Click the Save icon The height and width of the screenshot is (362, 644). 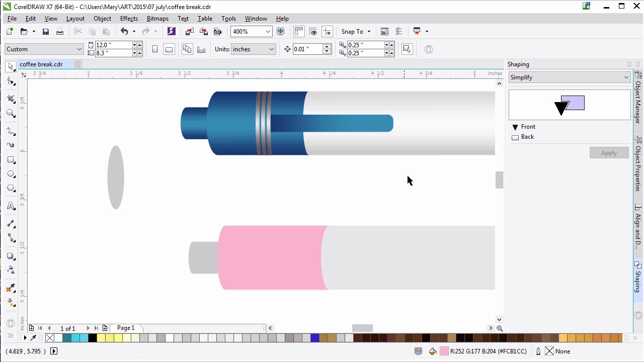pyautogui.click(x=46, y=31)
